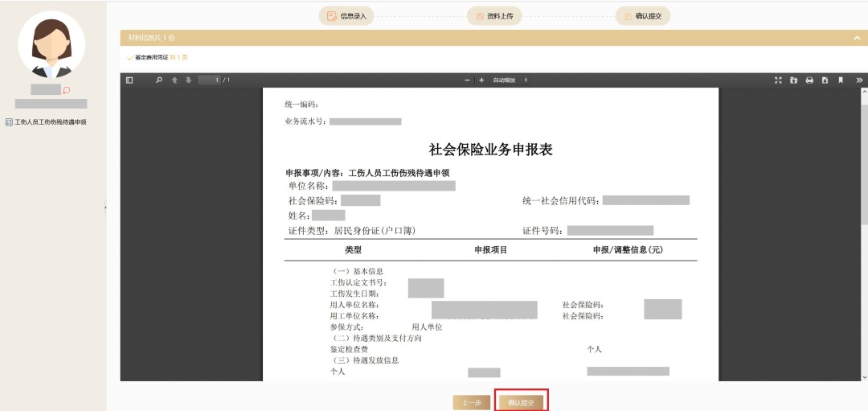The height and width of the screenshot is (411, 868).
Task: Open the find-in-document search icon
Action: click(x=159, y=80)
